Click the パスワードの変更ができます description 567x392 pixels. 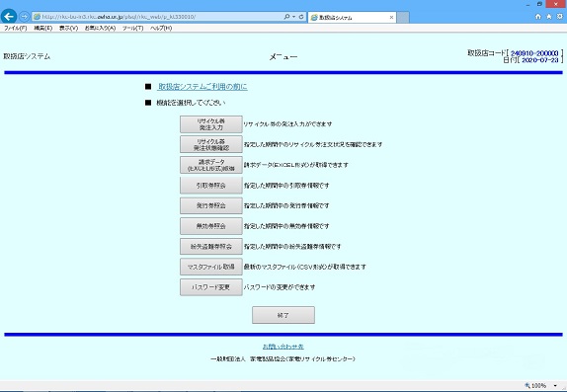point(280,287)
